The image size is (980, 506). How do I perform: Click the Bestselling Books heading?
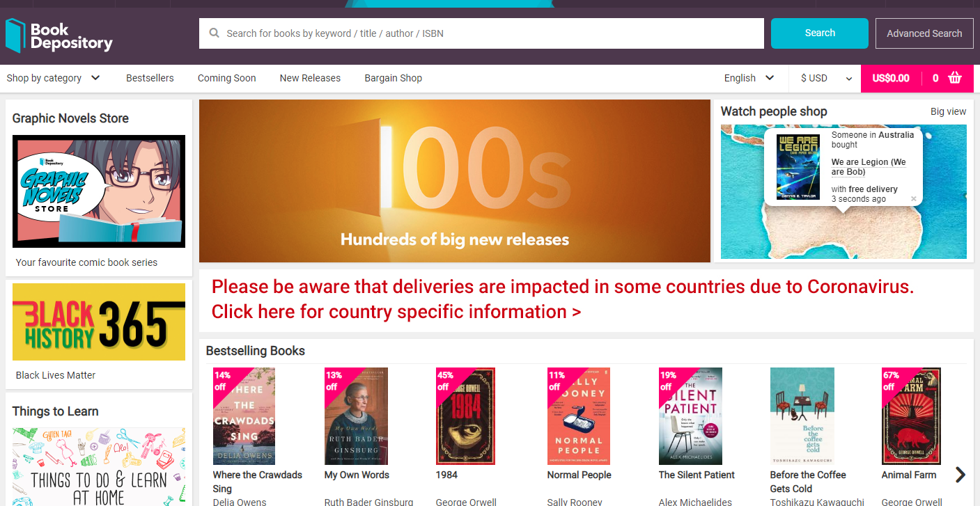coord(256,351)
